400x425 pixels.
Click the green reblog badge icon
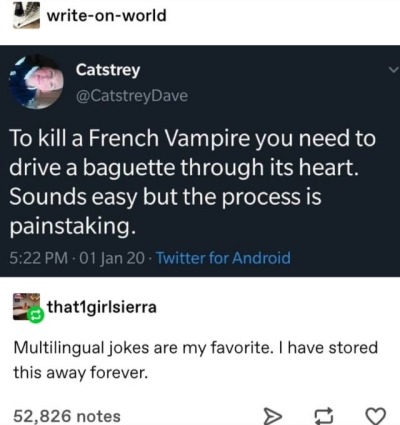pos(35,315)
